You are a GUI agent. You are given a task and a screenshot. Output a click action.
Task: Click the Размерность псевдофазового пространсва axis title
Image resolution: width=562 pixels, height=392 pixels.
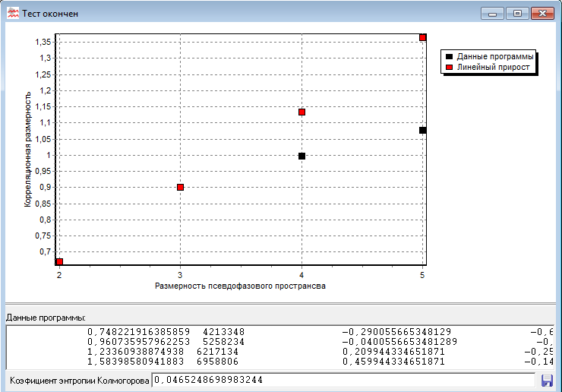(x=240, y=286)
